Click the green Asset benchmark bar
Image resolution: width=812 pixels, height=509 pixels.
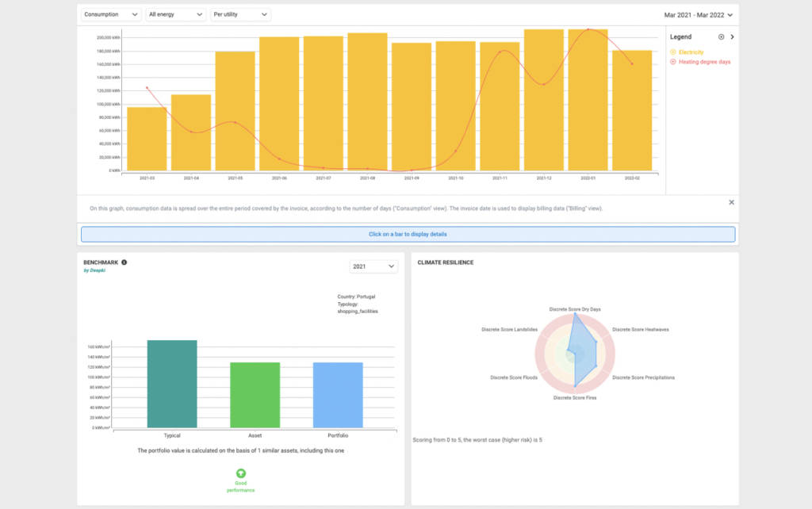tap(255, 395)
